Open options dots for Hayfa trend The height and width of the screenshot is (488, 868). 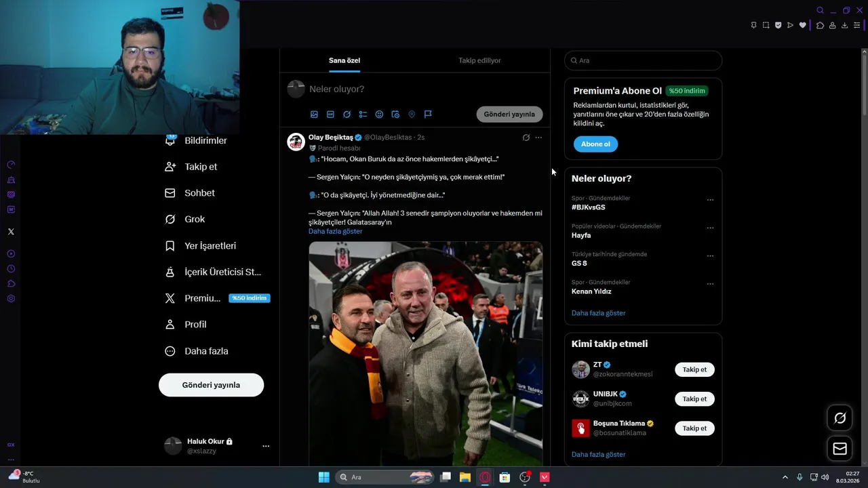tap(710, 228)
